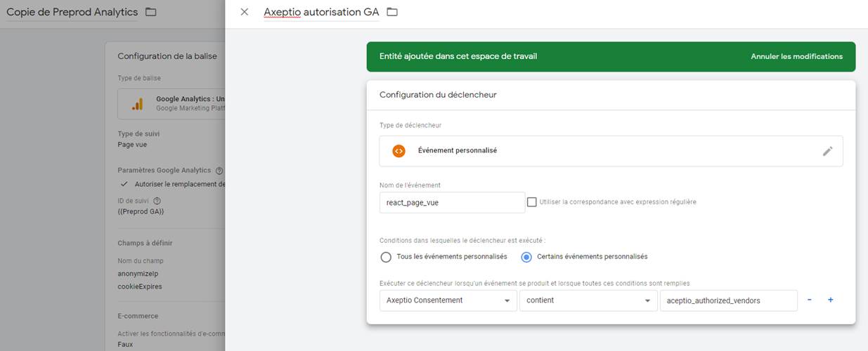Open the Axeptio Consentement variable dropdown
Image resolution: width=868 pixels, height=351 pixels.
[x=448, y=300]
